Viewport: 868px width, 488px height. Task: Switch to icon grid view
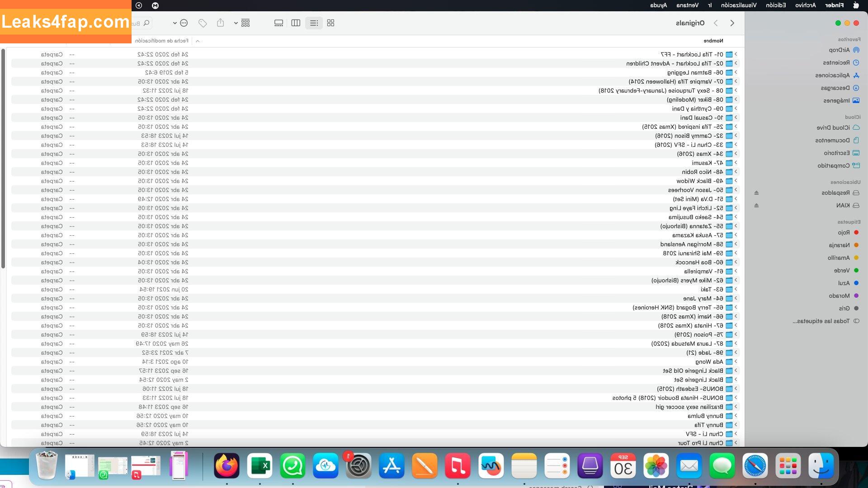pyautogui.click(x=330, y=23)
